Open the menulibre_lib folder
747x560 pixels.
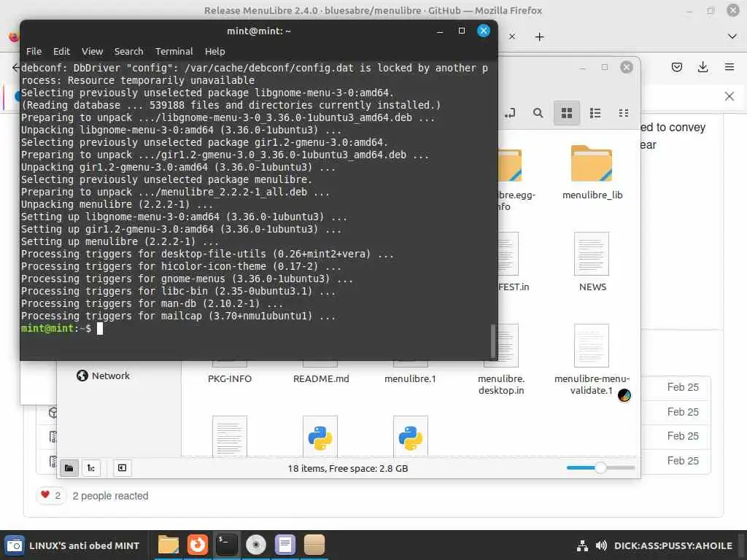[592, 172]
